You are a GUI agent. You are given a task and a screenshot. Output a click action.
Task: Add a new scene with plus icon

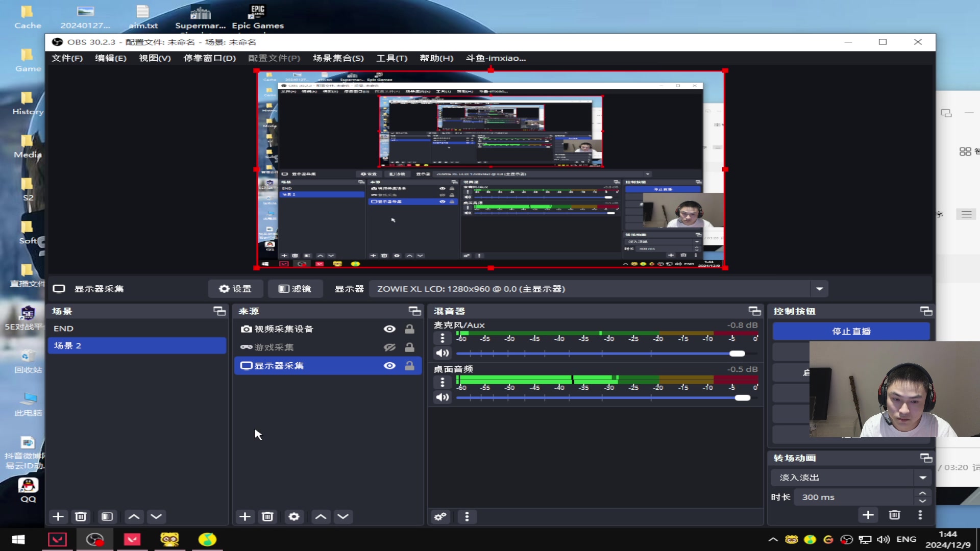tap(58, 516)
